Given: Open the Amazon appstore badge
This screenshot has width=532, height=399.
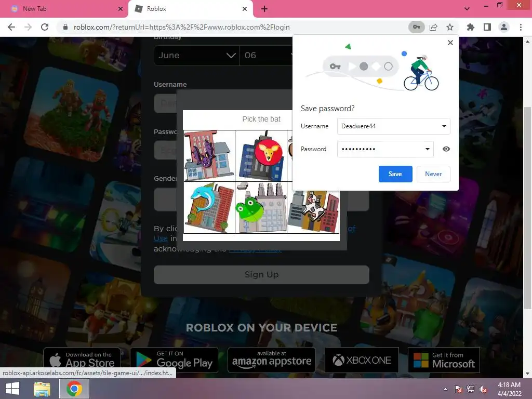Looking at the screenshot, I should tap(271, 360).
